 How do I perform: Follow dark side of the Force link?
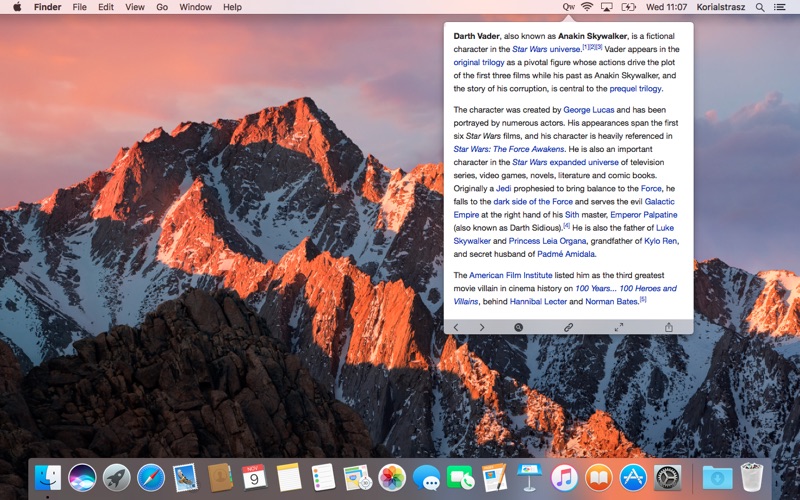pos(533,202)
